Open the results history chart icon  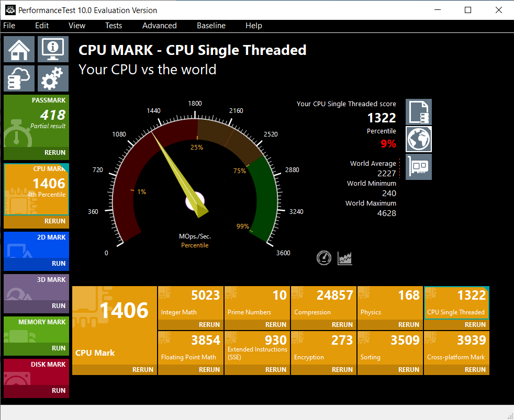pyautogui.click(x=344, y=258)
